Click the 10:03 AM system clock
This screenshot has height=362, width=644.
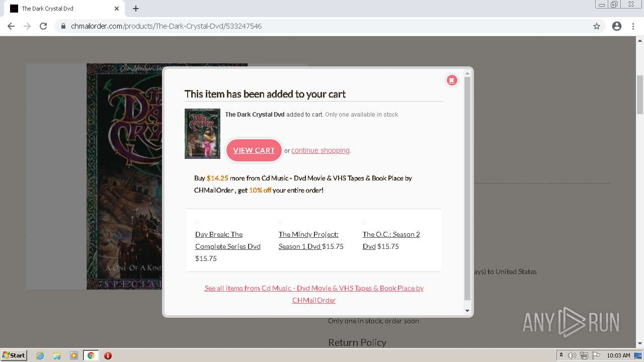pos(618,355)
